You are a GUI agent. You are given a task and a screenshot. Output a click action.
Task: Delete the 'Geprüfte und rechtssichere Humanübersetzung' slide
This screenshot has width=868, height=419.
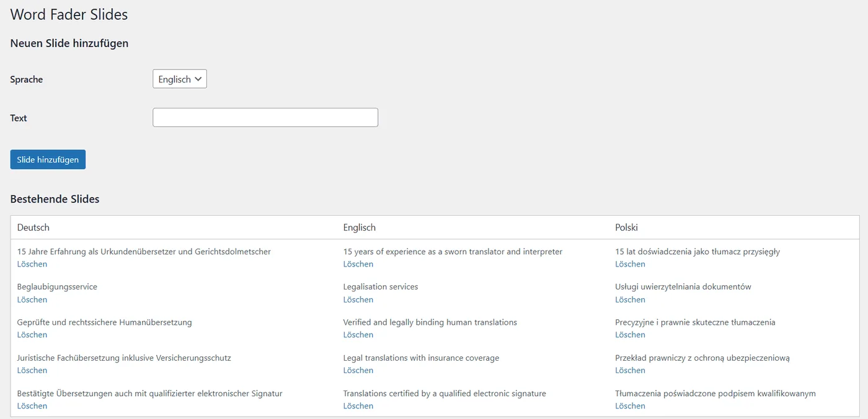pyautogui.click(x=32, y=335)
